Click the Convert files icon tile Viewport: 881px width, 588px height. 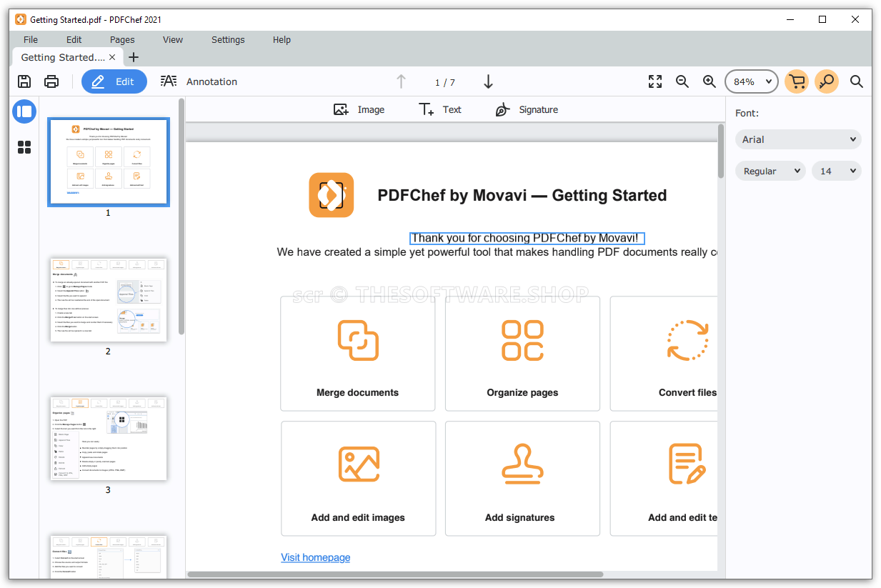pyautogui.click(x=664, y=354)
